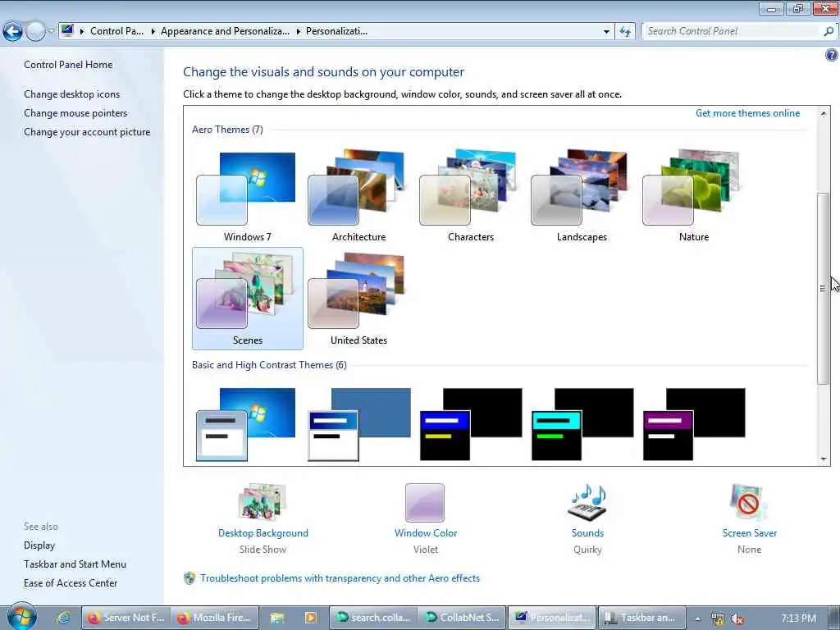
Task: Open the Display link under See also
Action: pos(39,546)
